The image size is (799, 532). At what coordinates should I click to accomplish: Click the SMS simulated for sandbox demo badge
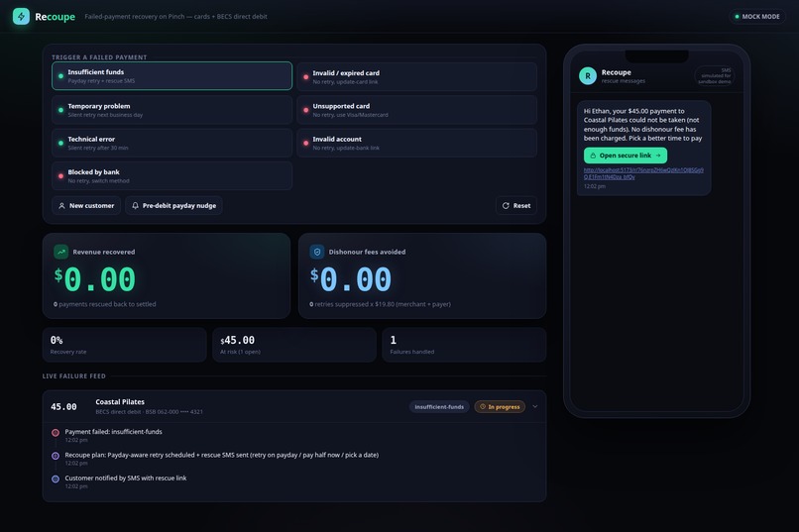point(715,76)
